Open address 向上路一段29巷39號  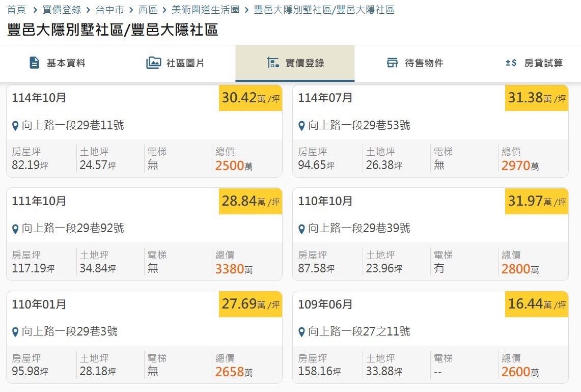359,228
